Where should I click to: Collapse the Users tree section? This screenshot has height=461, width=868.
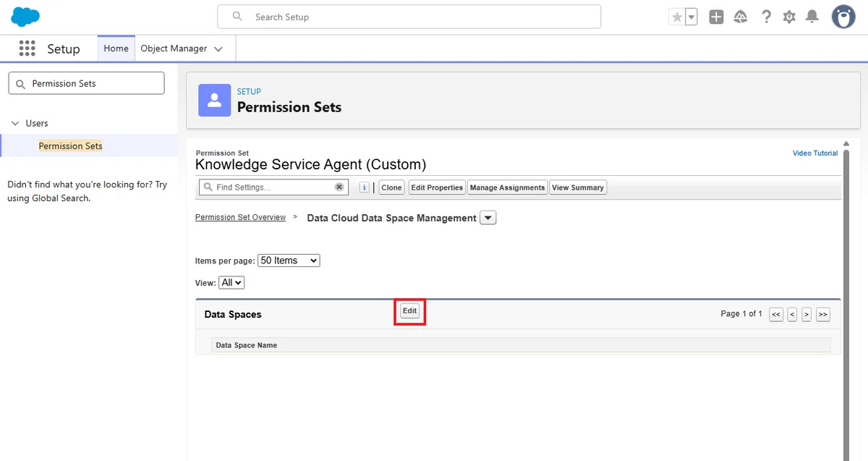coord(15,123)
